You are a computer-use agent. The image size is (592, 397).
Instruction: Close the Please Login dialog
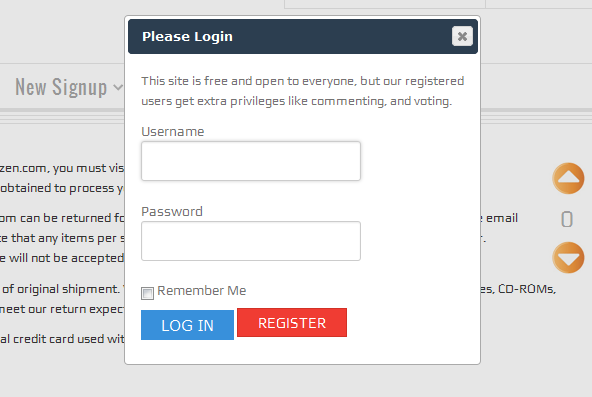(x=462, y=36)
